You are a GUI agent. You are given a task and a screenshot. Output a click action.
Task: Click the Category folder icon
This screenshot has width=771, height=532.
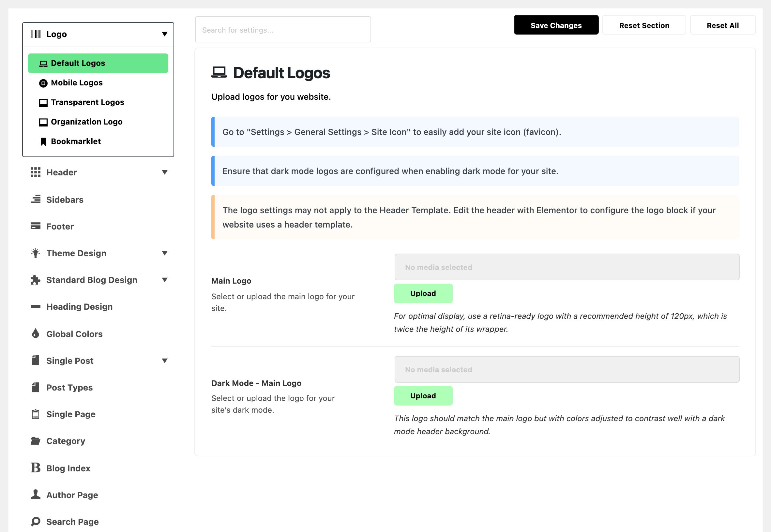point(35,441)
